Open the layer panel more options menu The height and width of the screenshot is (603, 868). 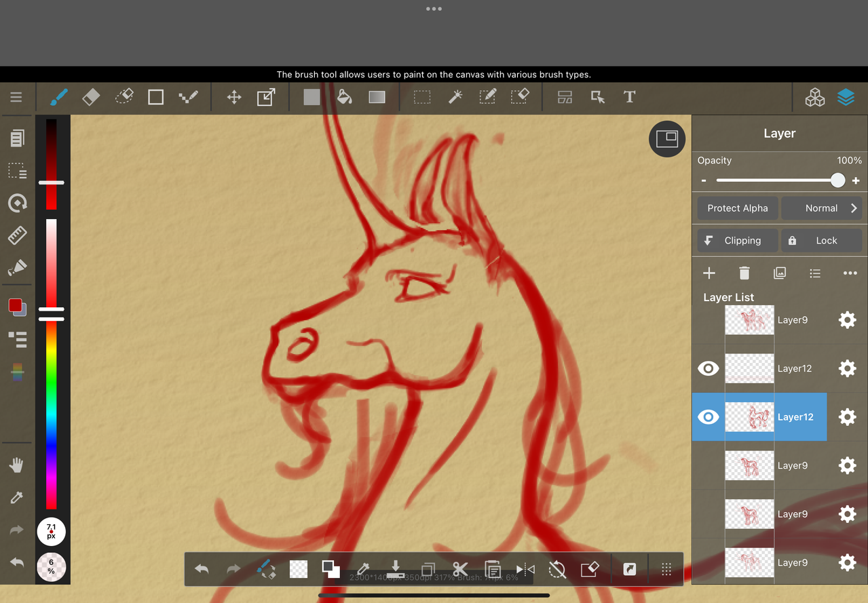pyautogui.click(x=850, y=273)
